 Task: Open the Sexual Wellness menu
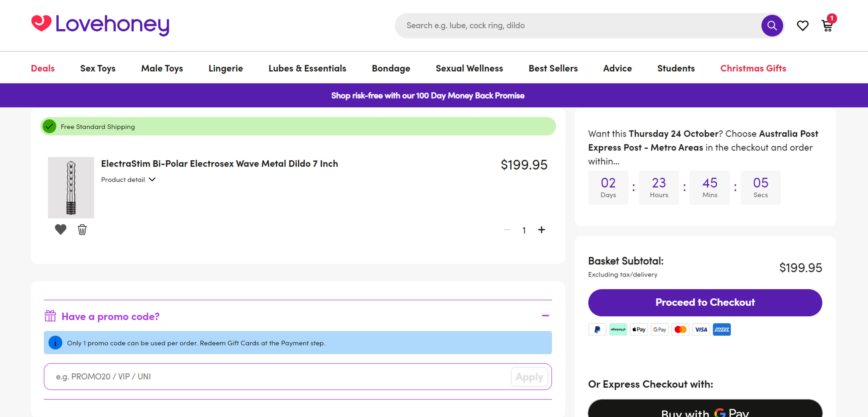[469, 68]
